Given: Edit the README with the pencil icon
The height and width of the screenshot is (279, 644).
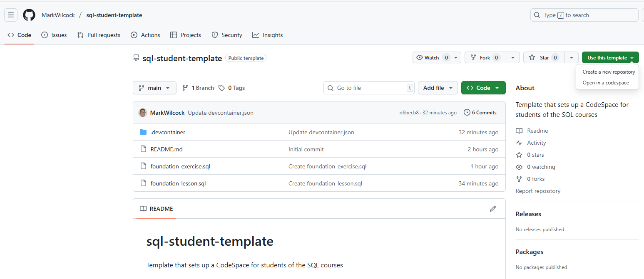Looking at the screenshot, I should (x=493, y=208).
